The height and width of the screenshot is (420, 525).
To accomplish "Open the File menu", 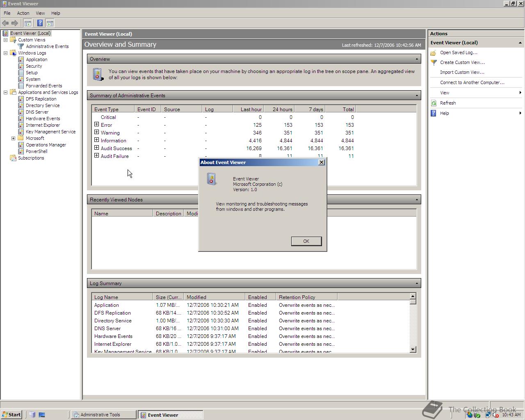I will pos(7,13).
